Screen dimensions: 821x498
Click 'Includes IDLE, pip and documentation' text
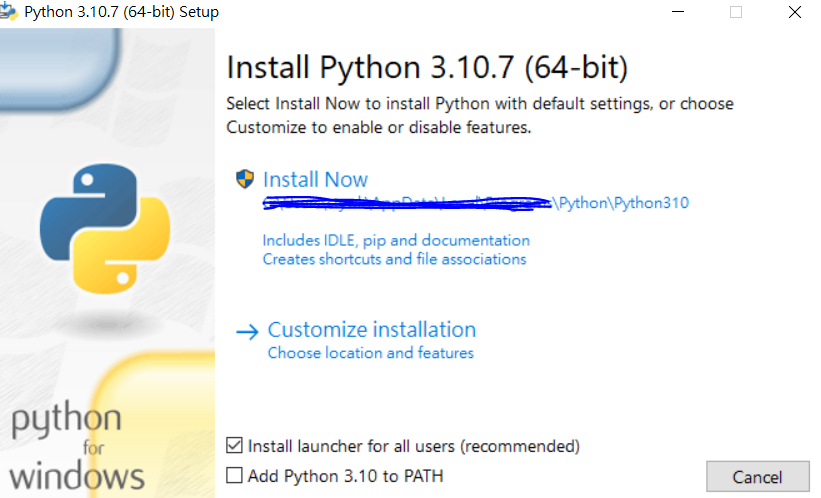coord(396,240)
